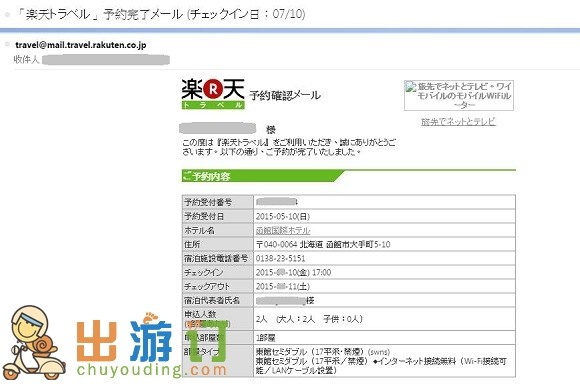Click the チェックアウト label cell
580x384 pixels.
[x=218, y=286]
